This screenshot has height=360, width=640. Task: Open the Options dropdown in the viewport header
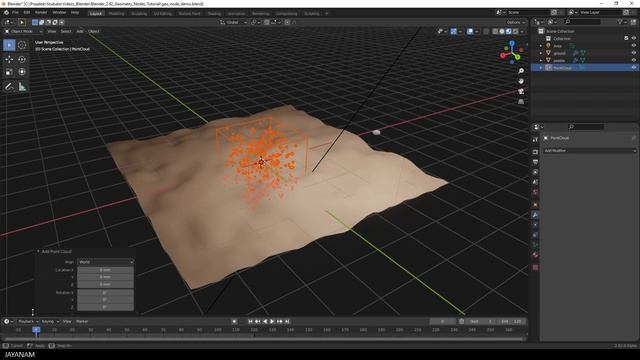(x=516, y=22)
